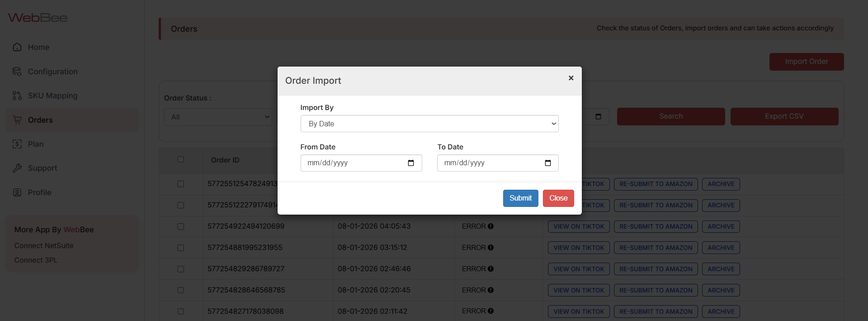
Task: Click the From Date input field
Action: [x=353, y=163]
